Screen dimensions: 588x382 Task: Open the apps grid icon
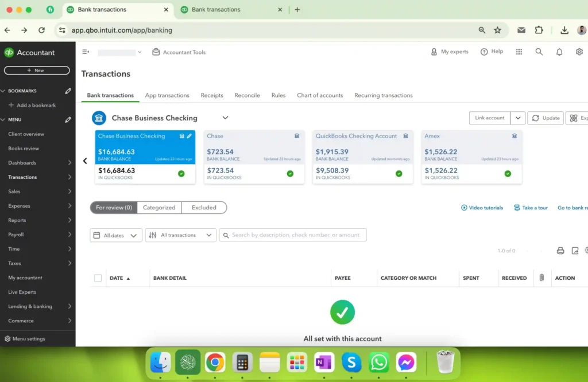[519, 52]
